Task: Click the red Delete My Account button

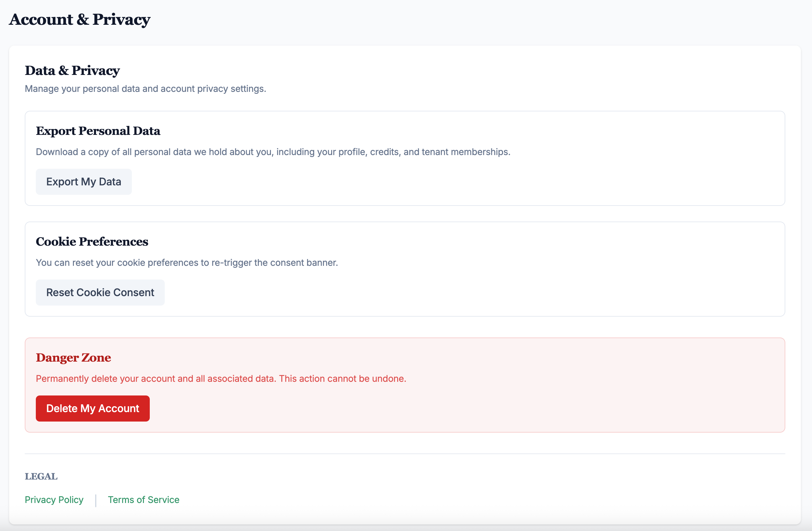Action: (x=92, y=408)
